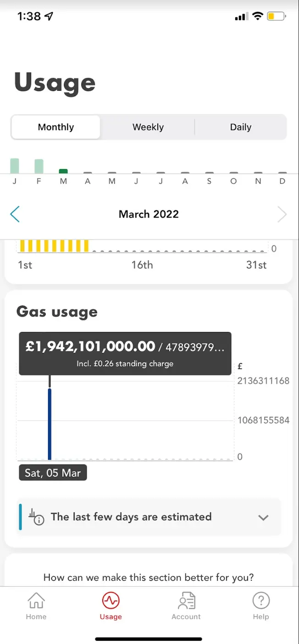Select the February bar in month chart

coord(39,166)
